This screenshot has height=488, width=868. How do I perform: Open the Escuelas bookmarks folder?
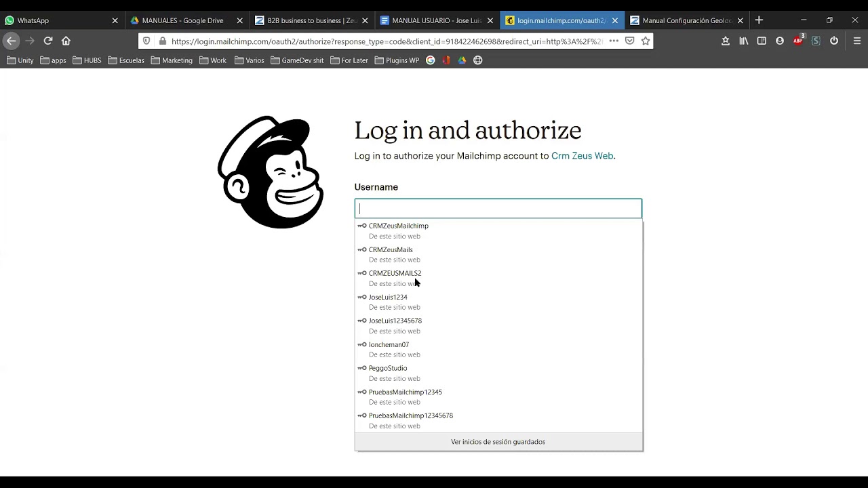click(x=126, y=60)
